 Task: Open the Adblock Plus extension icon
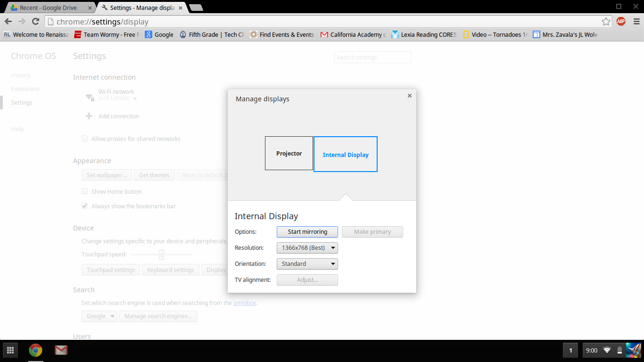tap(621, 21)
